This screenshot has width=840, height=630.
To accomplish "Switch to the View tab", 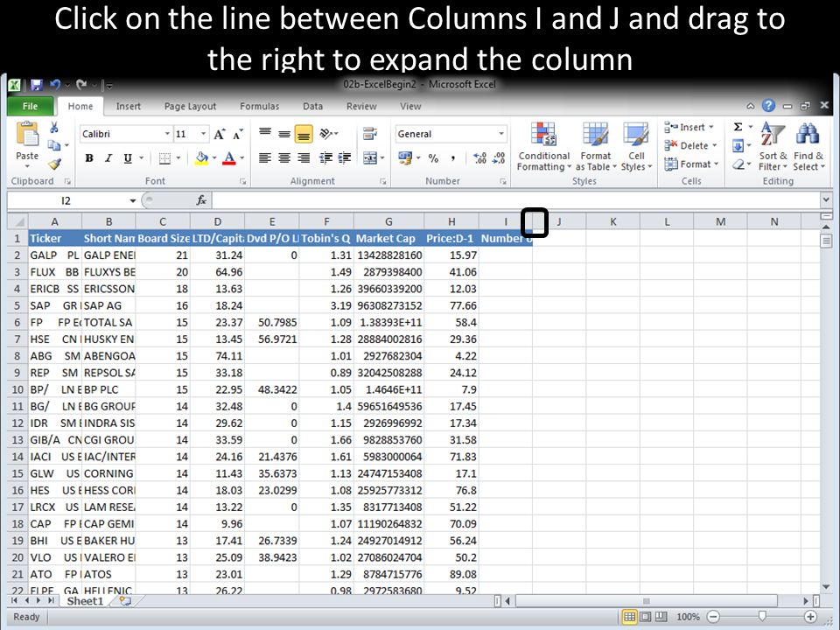I will point(410,106).
